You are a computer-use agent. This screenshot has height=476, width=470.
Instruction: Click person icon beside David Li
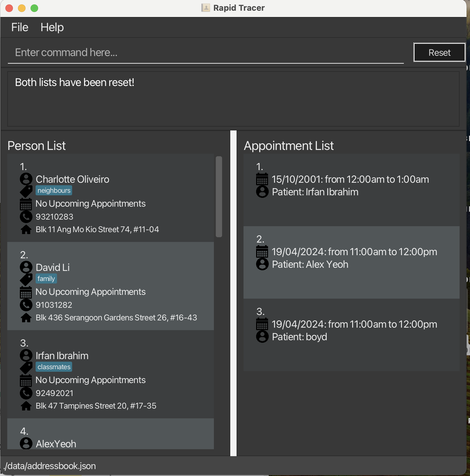[26, 267]
